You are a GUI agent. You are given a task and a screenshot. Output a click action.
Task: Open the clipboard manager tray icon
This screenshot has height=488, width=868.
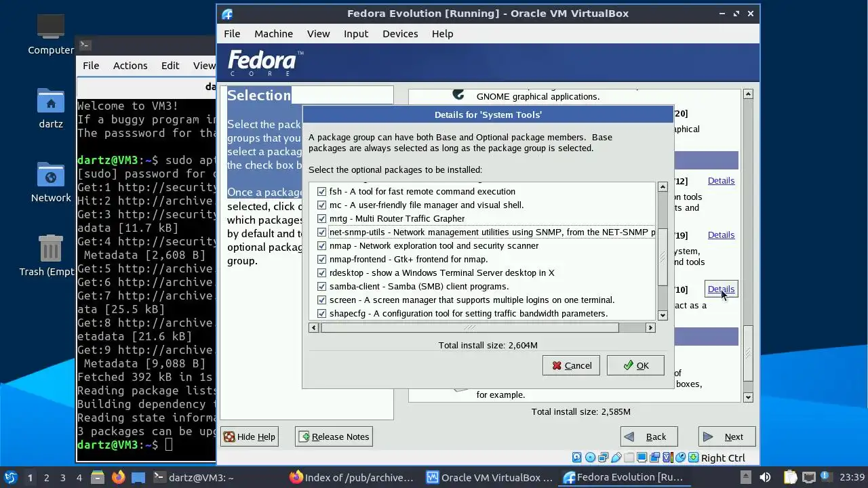tap(790, 477)
